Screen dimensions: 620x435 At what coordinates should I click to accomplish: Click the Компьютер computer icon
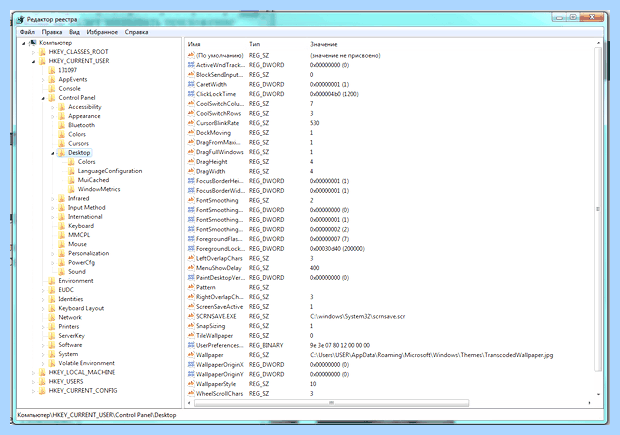(x=33, y=42)
